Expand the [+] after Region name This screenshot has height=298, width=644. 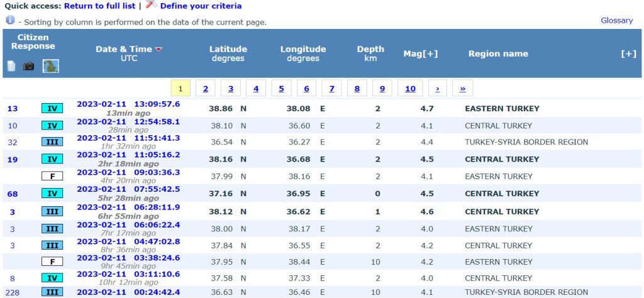pos(628,54)
